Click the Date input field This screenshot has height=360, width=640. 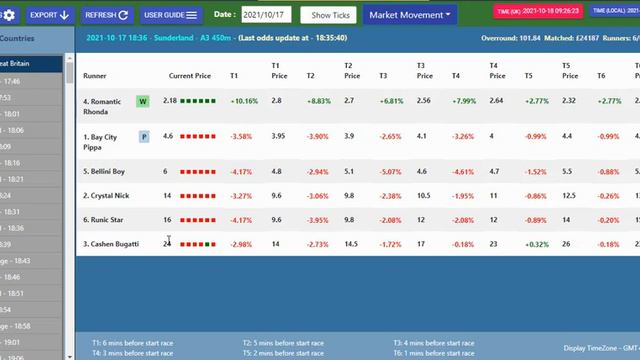[x=266, y=15]
